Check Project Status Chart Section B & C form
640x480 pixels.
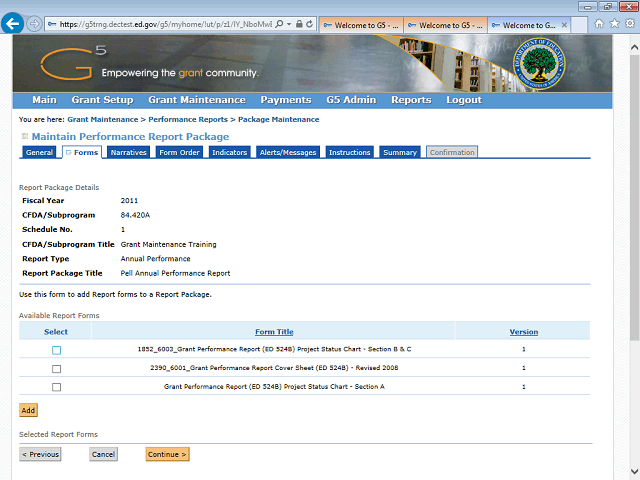[x=56, y=350]
